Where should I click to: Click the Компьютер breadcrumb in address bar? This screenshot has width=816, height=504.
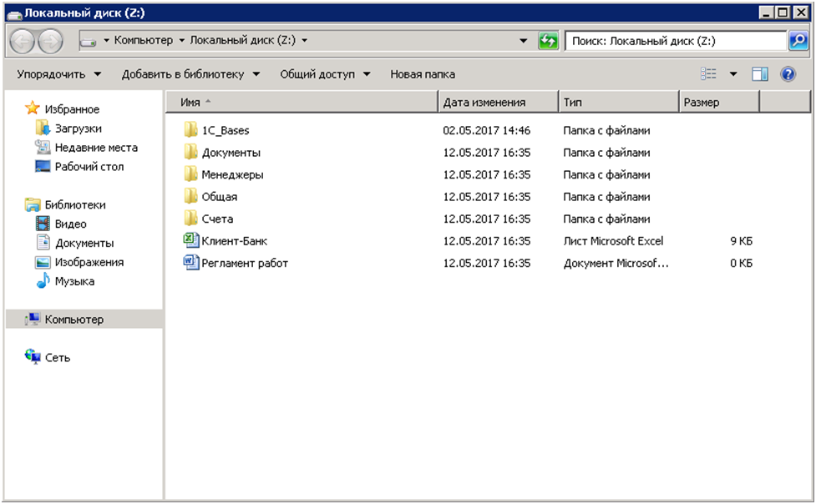pos(144,41)
